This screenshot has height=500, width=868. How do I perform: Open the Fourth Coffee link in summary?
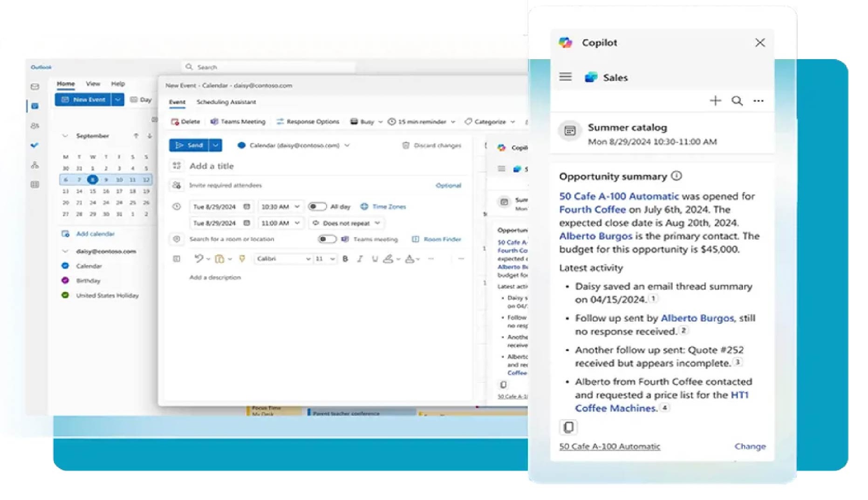coord(592,209)
